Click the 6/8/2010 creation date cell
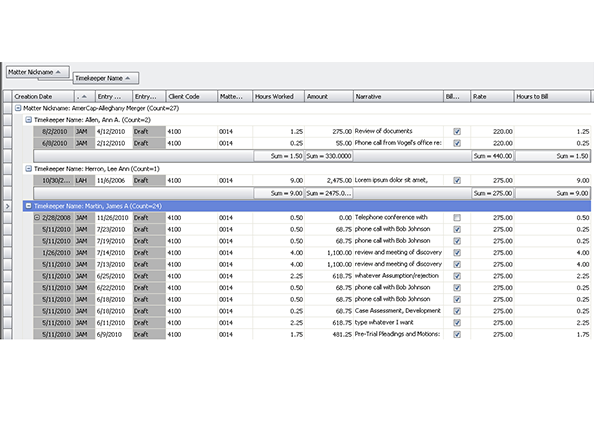594x428 pixels. pyautogui.click(x=53, y=143)
